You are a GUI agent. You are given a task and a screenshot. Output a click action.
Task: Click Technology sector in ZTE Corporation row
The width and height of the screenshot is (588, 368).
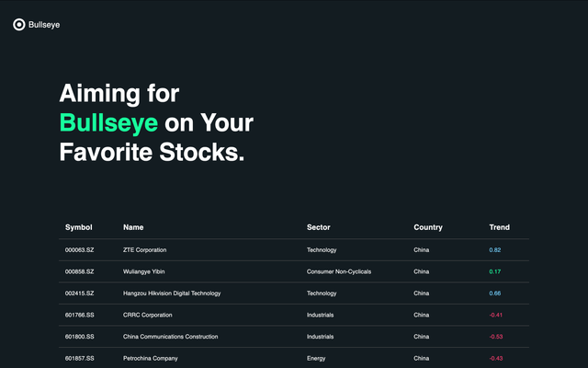click(x=322, y=249)
